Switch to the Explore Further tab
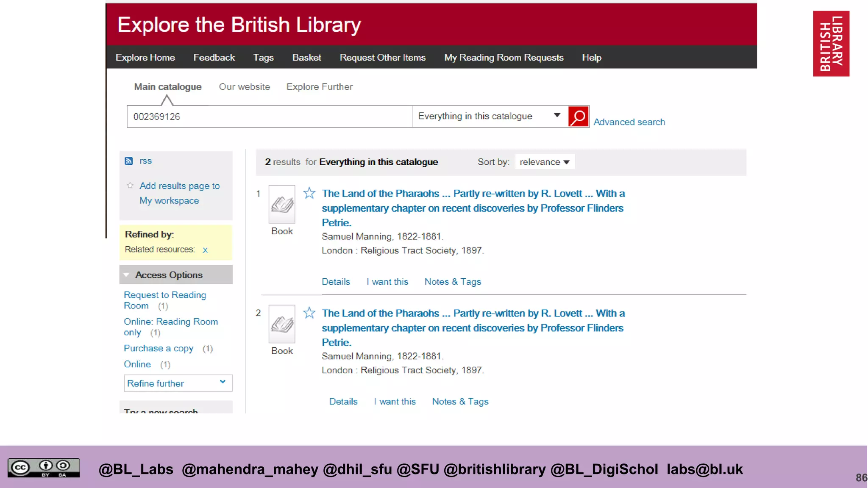 click(x=320, y=87)
